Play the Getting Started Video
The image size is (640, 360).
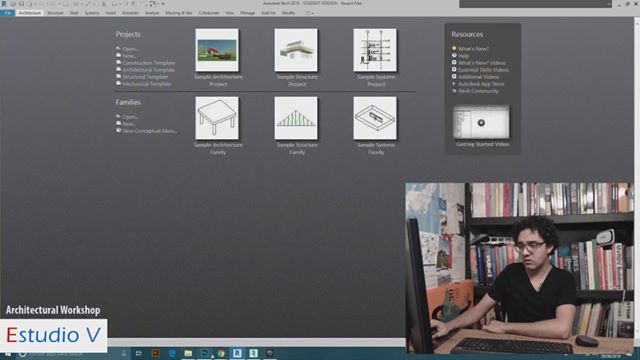point(481,122)
